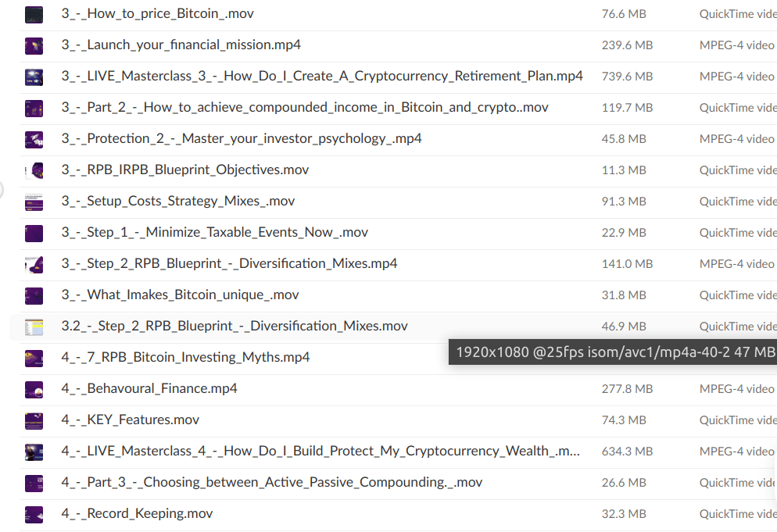
Task: Click thumbnail icon of 4_-_KEY_Features.mov
Action: coord(34,420)
